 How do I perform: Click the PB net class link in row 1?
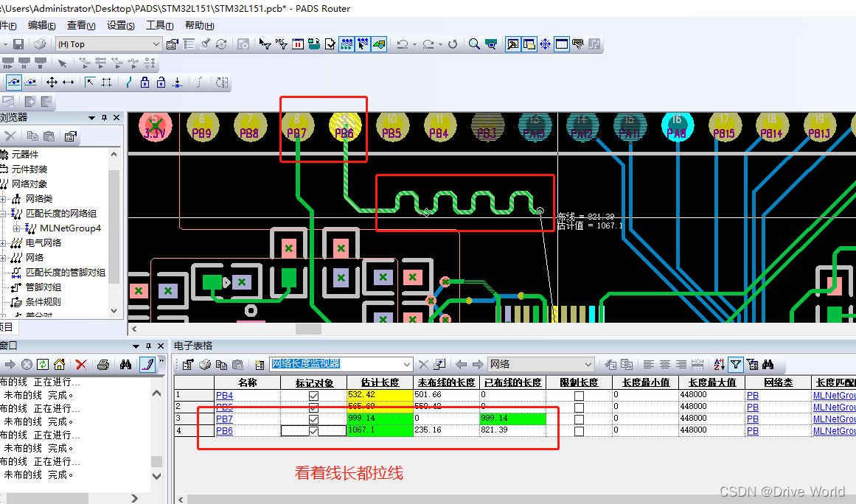click(753, 396)
